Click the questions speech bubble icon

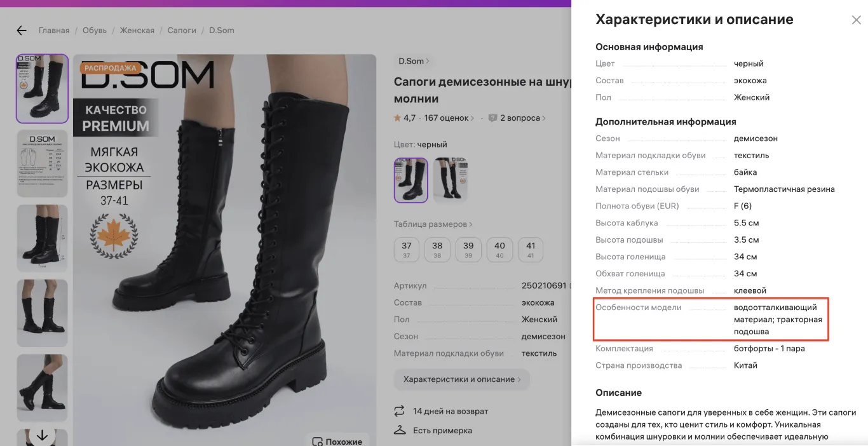[492, 118]
